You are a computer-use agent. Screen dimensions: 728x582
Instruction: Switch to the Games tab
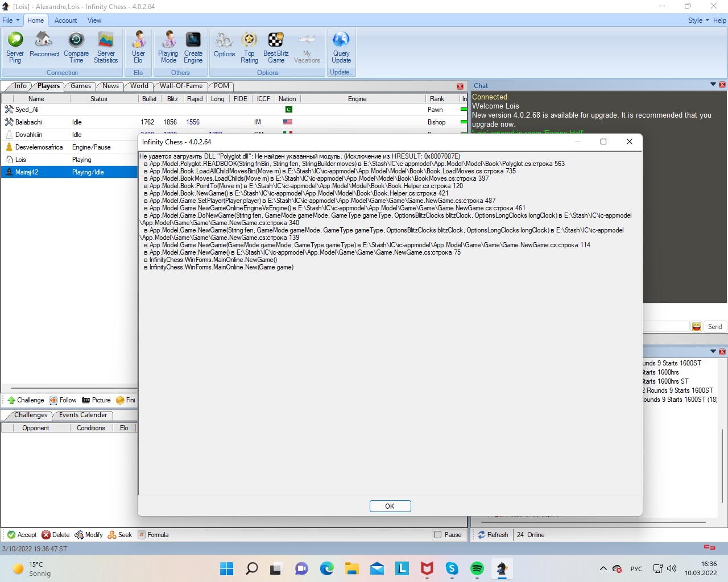[x=81, y=86]
